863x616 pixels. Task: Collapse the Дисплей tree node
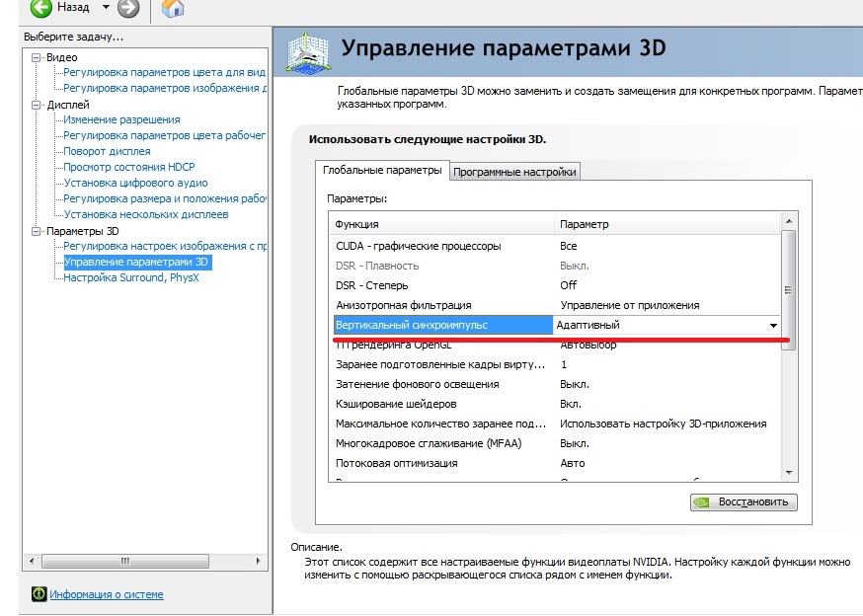(x=37, y=105)
